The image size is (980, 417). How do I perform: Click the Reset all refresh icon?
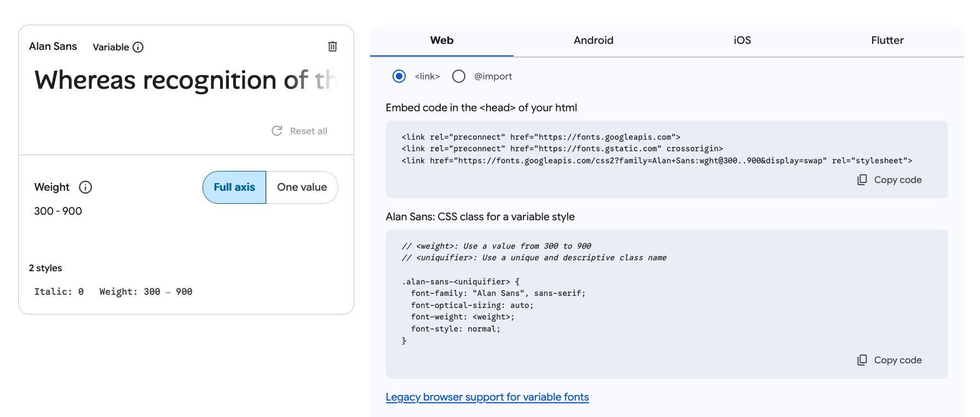[277, 131]
